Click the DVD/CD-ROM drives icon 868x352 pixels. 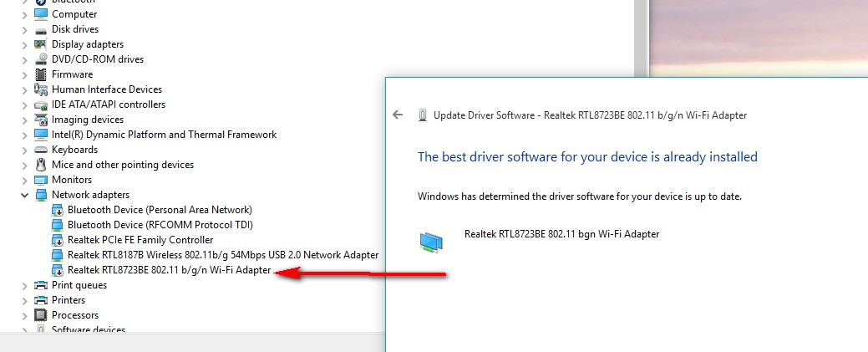41,59
